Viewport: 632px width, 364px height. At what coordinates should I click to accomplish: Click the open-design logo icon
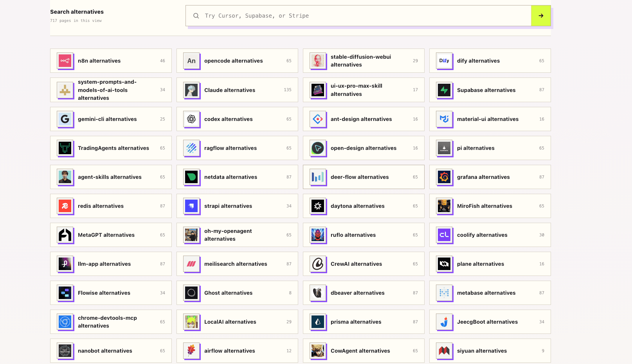point(318,148)
